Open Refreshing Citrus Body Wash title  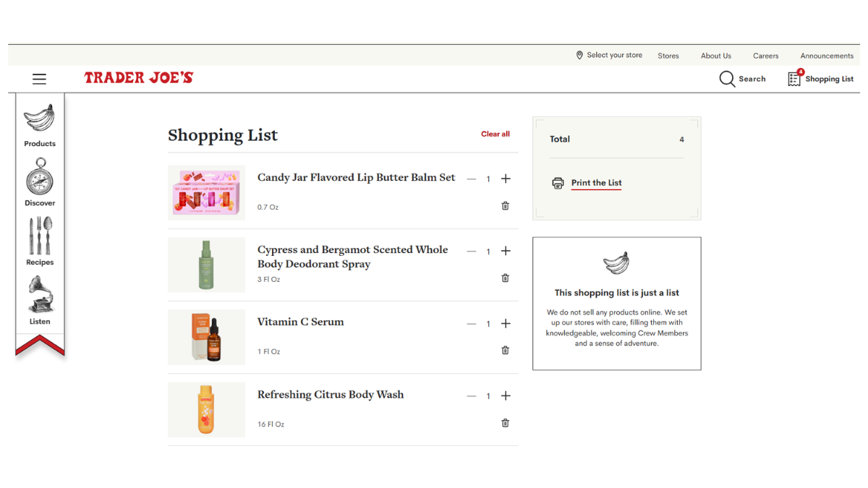coord(331,395)
